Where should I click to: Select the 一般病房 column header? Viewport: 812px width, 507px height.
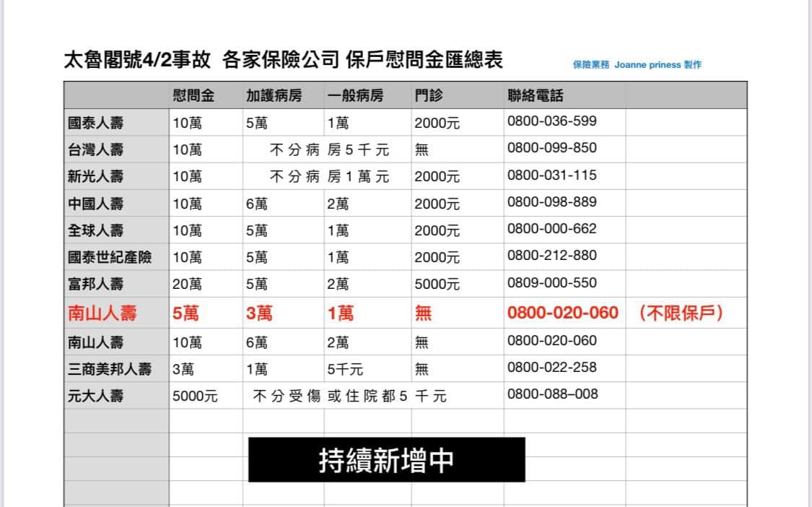pos(355,95)
